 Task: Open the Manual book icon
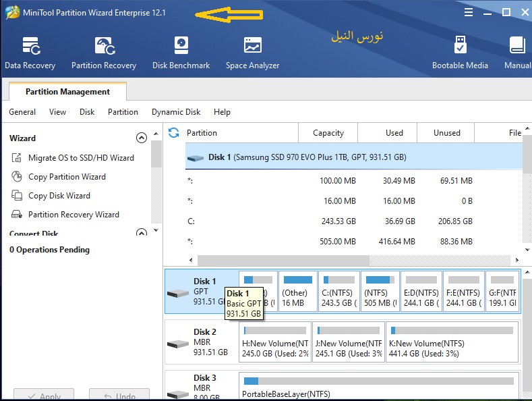coord(517,53)
